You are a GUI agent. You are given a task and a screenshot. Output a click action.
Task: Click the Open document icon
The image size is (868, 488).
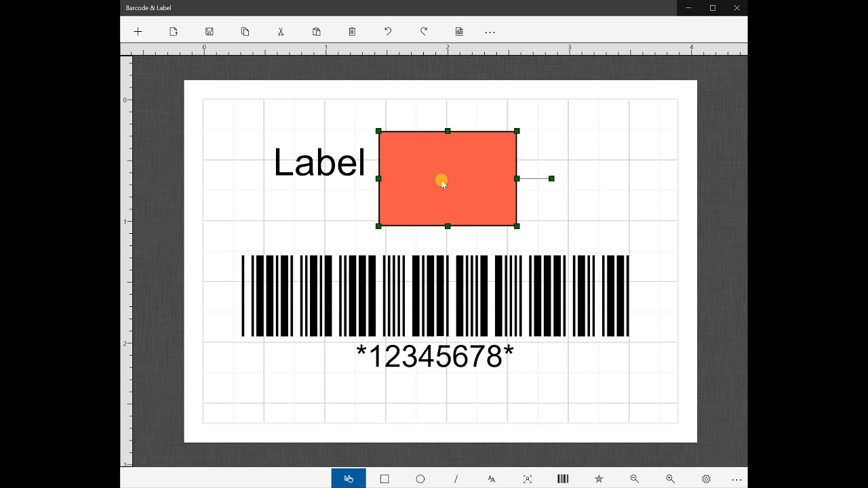click(x=174, y=32)
